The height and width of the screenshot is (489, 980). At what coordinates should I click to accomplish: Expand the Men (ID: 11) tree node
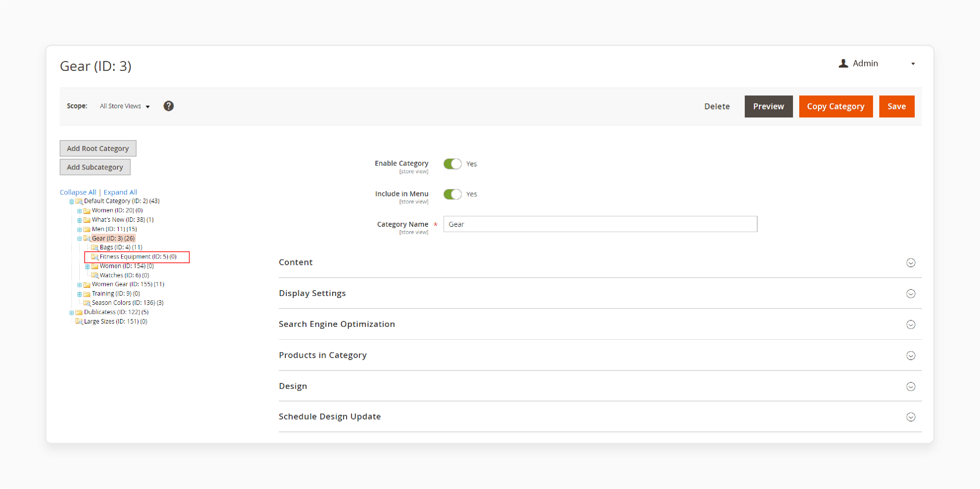coord(79,229)
